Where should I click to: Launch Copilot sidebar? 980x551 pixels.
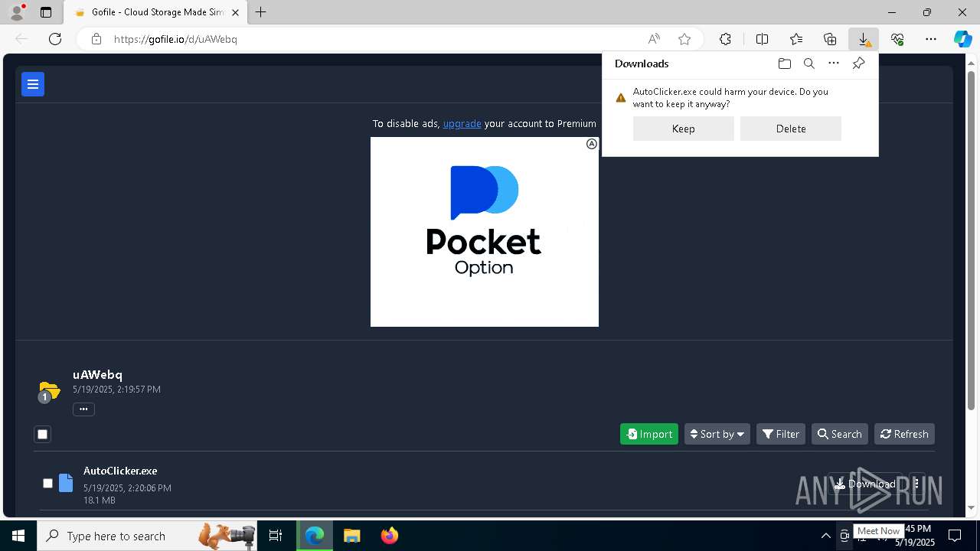pyautogui.click(x=962, y=39)
